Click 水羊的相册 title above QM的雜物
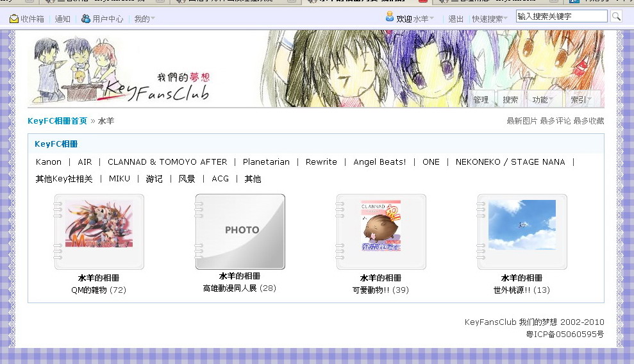This screenshot has height=364, width=634. (99, 278)
